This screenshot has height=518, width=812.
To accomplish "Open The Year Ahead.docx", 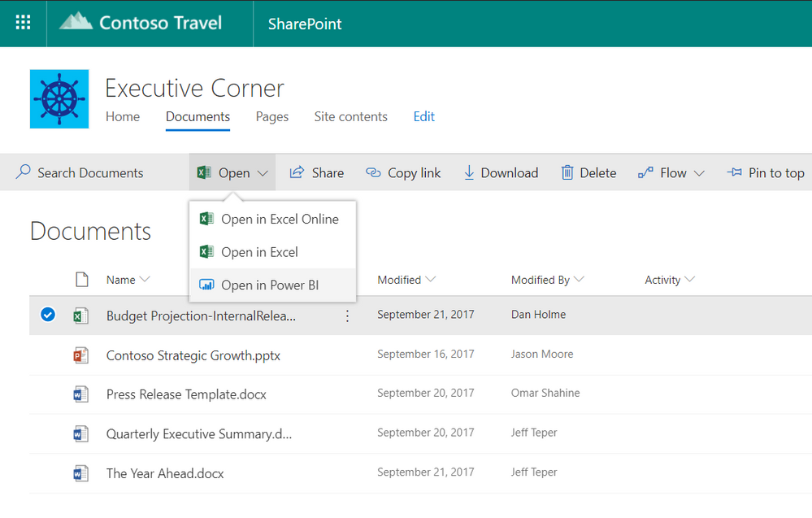I will 165,473.
